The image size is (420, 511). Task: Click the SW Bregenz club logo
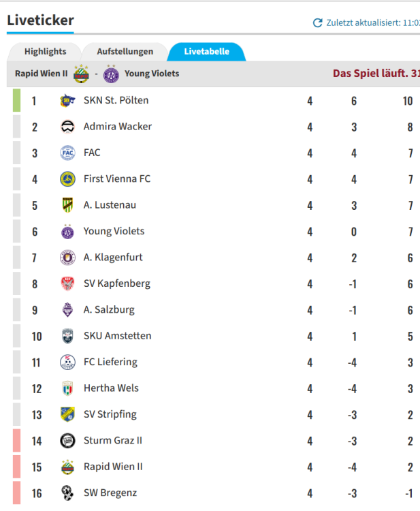pos(67,493)
